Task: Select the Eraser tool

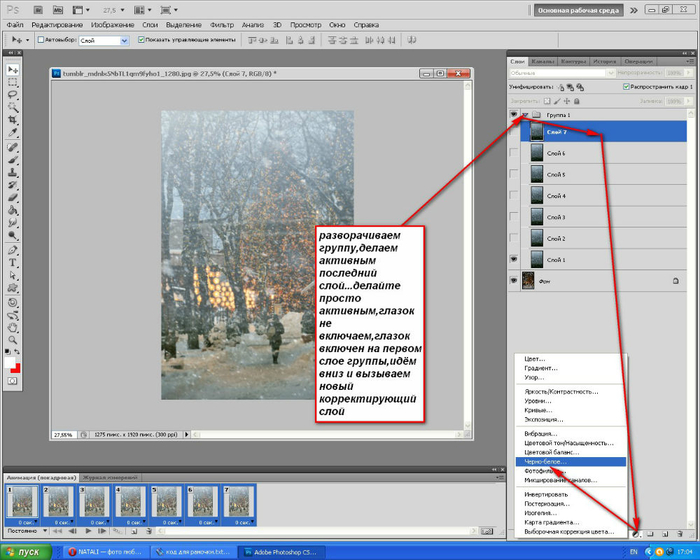Action: 12,197
